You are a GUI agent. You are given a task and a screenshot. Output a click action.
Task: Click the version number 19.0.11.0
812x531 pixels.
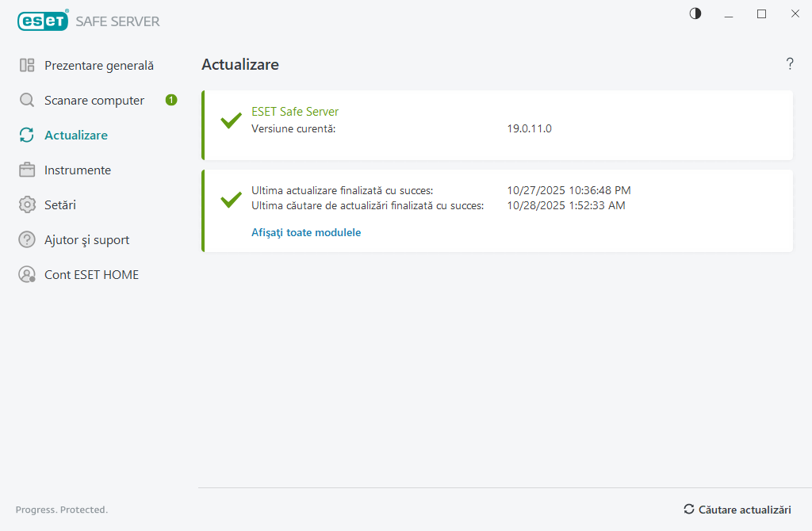[x=529, y=128]
